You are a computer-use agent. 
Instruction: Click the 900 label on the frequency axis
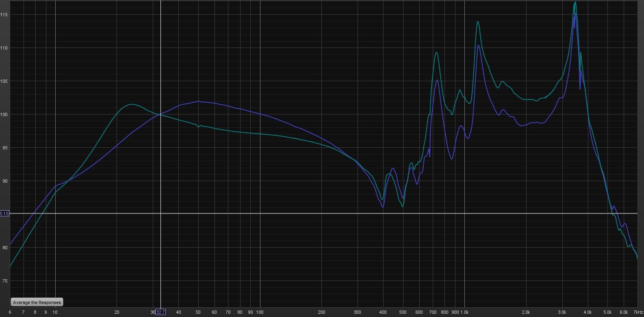[x=455, y=312]
